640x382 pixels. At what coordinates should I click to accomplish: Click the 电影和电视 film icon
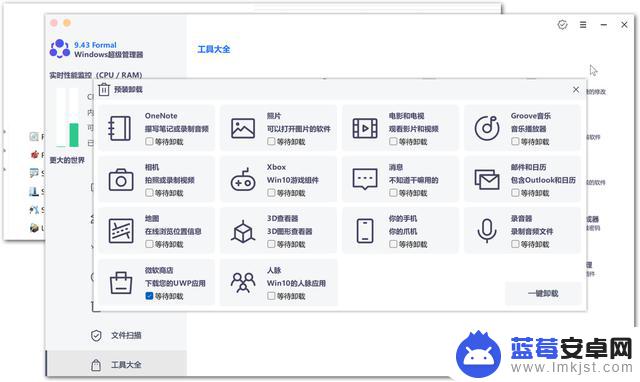coord(365,128)
